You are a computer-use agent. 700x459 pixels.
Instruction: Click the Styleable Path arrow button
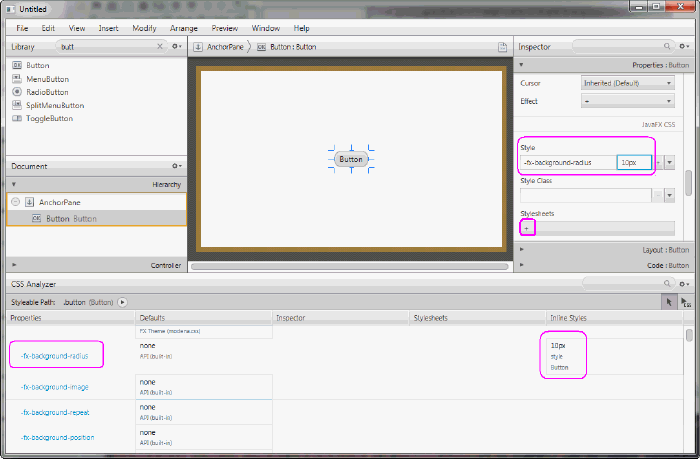coord(122,302)
